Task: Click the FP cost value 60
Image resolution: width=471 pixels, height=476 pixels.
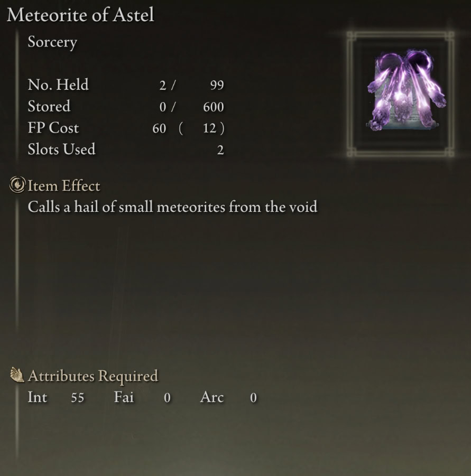Action: (x=159, y=128)
